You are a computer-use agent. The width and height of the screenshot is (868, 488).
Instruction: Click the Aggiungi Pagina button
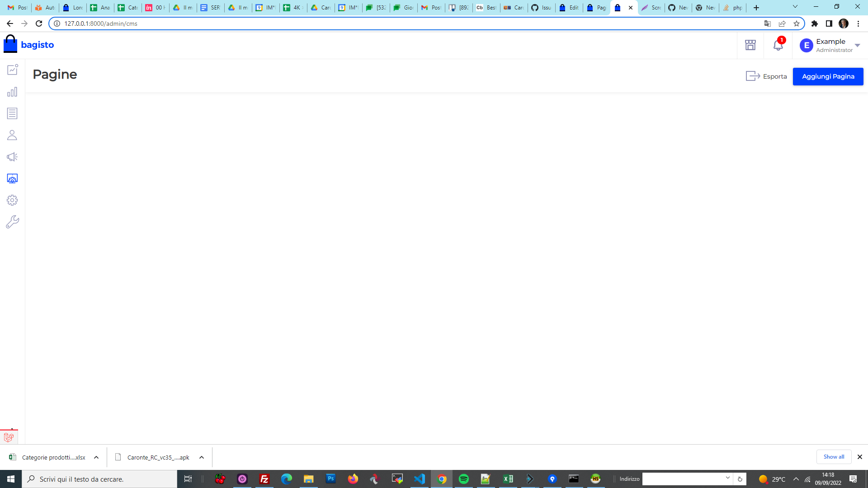click(828, 76)
